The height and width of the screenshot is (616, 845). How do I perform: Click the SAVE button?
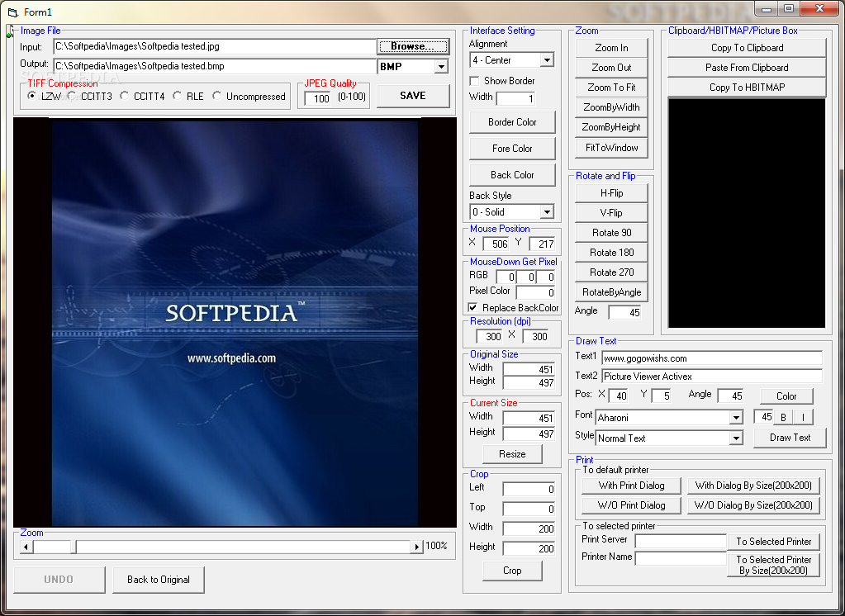[413, 96]
